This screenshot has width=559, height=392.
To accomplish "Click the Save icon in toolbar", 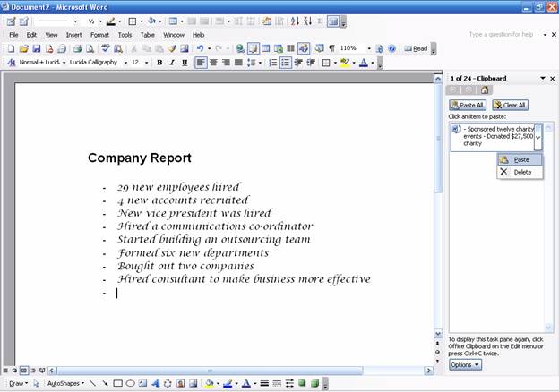I will (37, 48).
